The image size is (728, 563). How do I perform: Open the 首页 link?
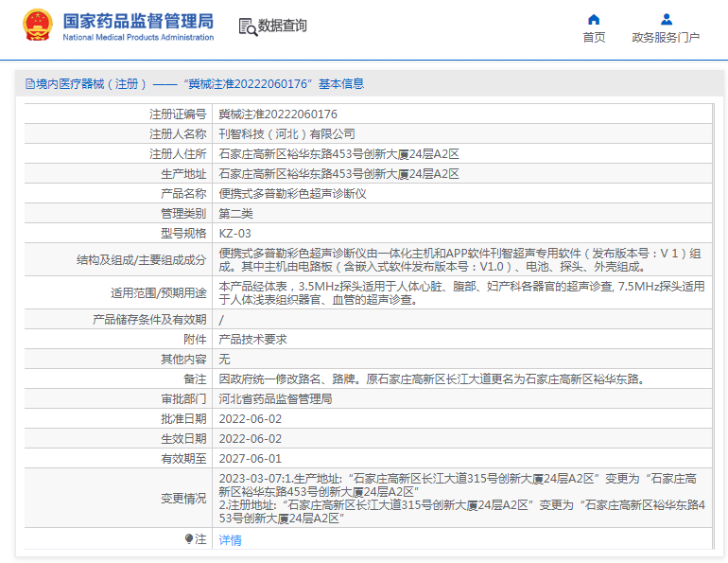pyautogui.click(x=594, y=38)
